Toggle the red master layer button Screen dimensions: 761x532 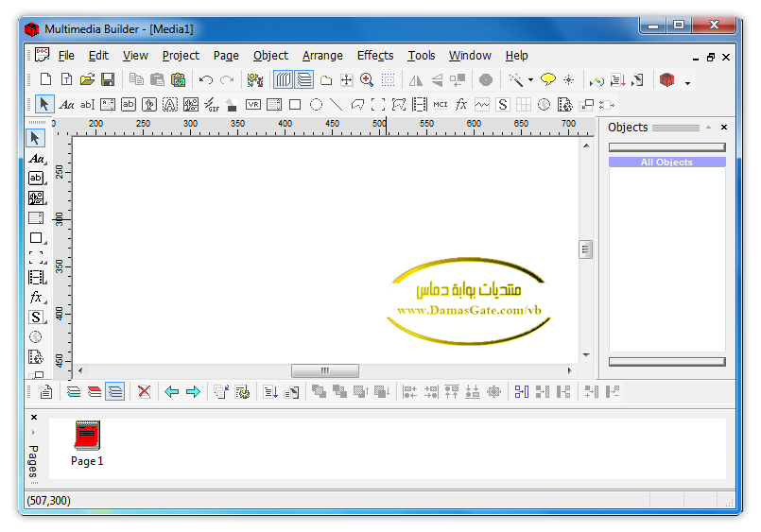[95, 391]
